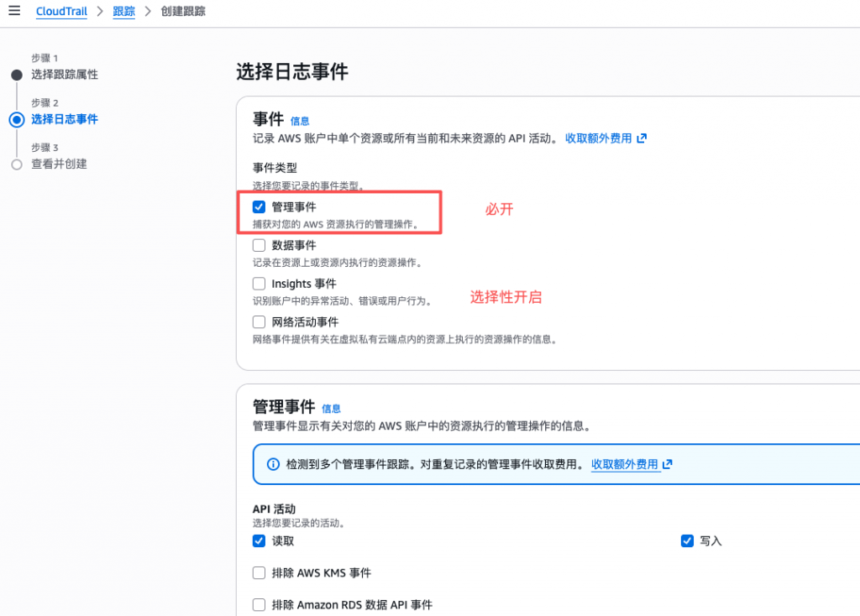Click the info circle icon in alert

pos(273,464)
